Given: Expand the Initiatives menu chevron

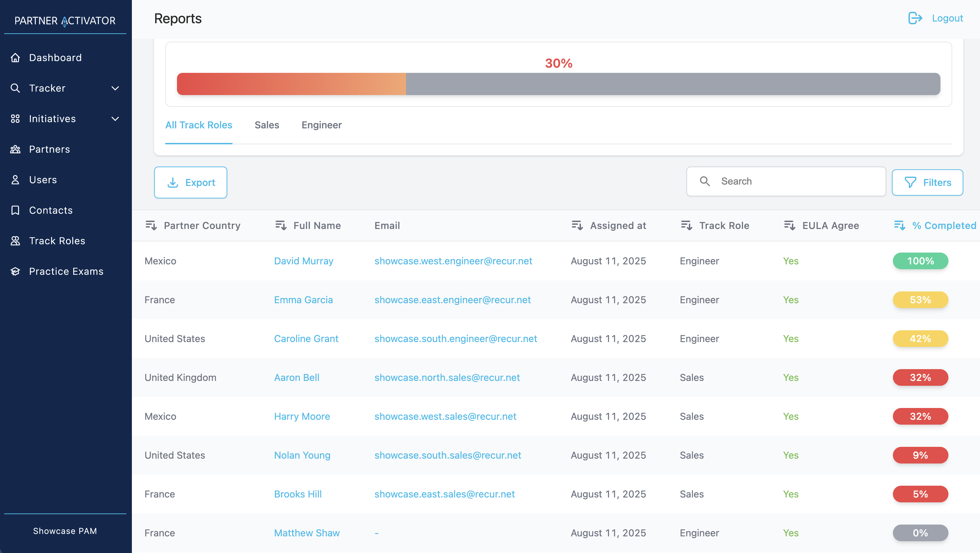Looking at the screenshot, I should coord(115,119).
